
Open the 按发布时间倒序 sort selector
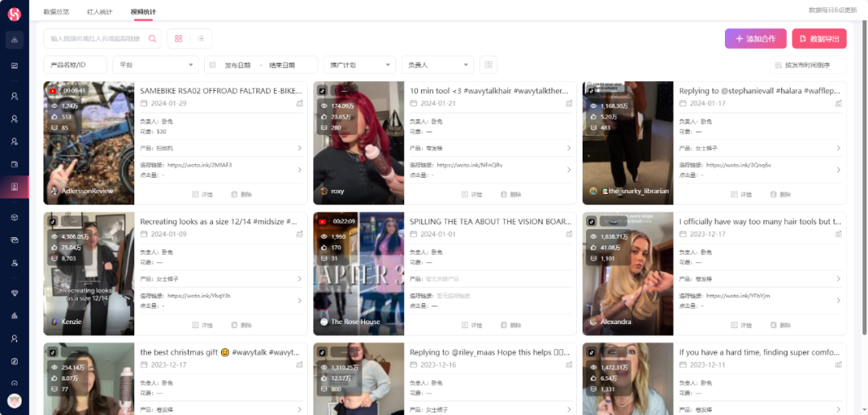point(808,65)
